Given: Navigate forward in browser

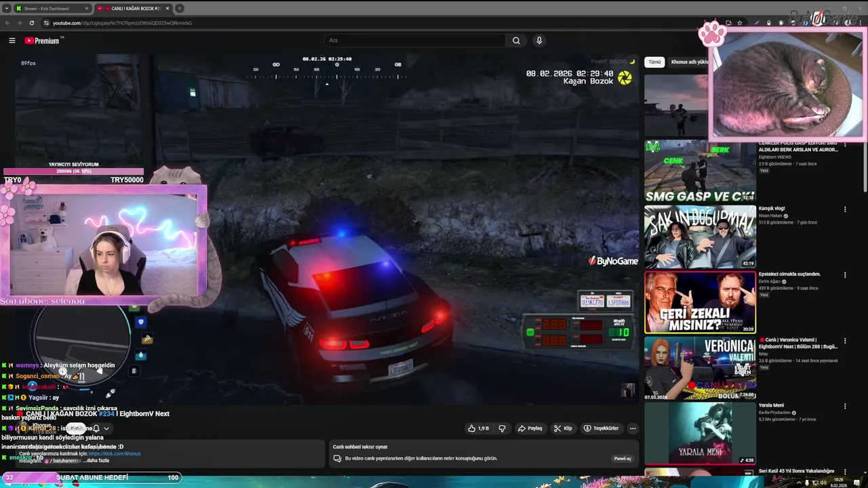Looking at the screenshot, I should tap(19, 23).
